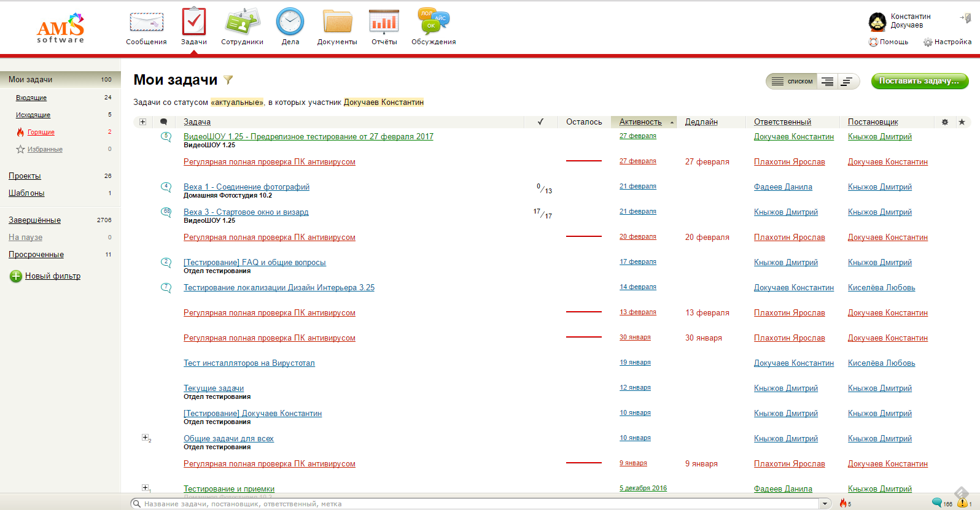The image size is (980, 510).
Task: Sort by Ответственный column header
Action: 782,122
